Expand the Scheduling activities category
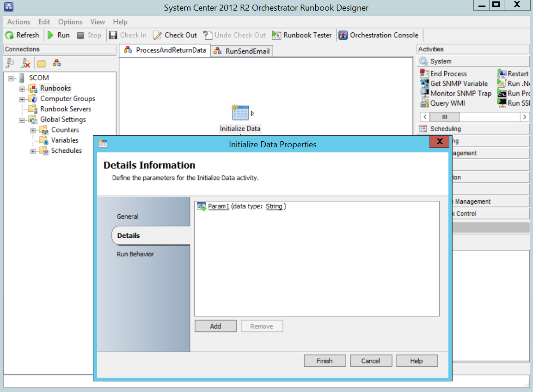Image resolution: width=533 pixels, height=392 pixels. 473,129
